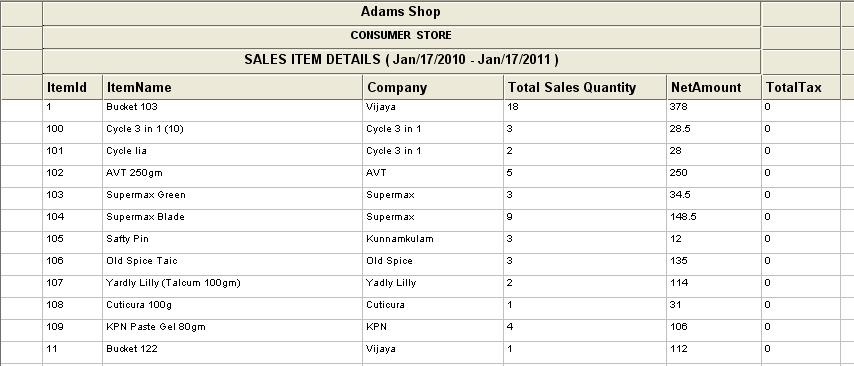Select the ItemName column header
The height and width of the screenshot is (366, 854).
(x=233, y=87)
